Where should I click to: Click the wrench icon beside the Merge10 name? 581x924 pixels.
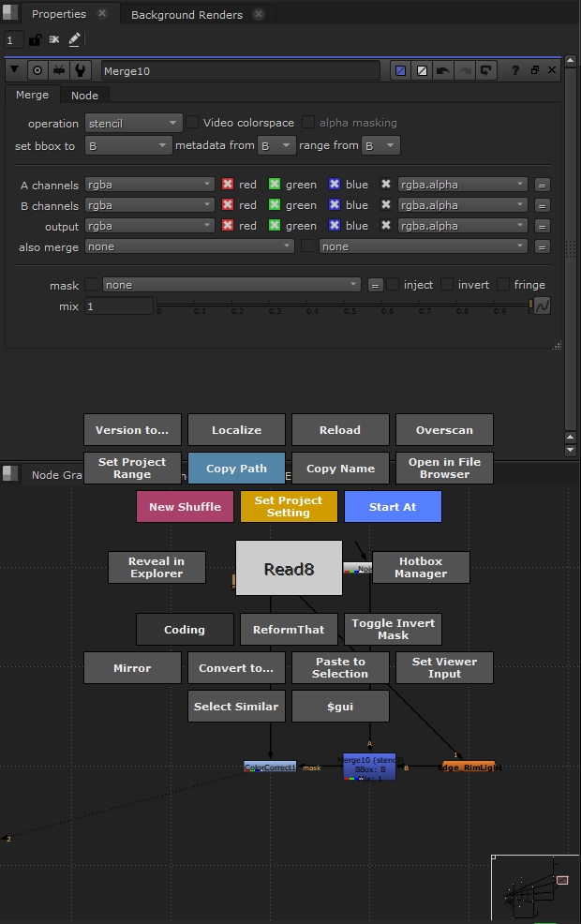coord(82,70)
